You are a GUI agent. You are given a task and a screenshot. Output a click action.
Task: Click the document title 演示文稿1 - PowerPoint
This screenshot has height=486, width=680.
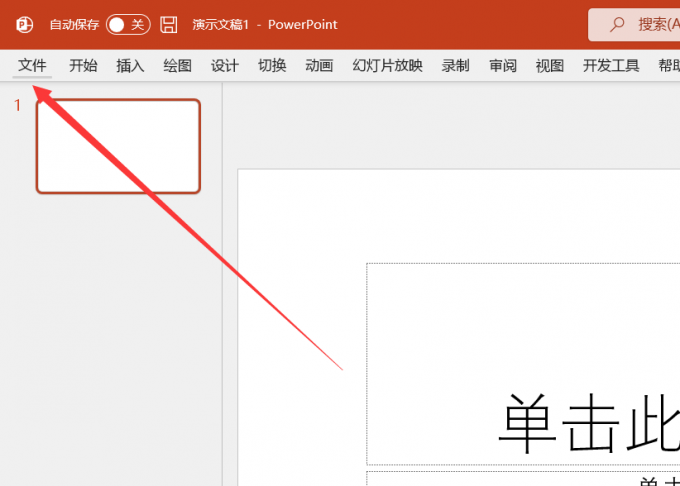click(265, 25)
